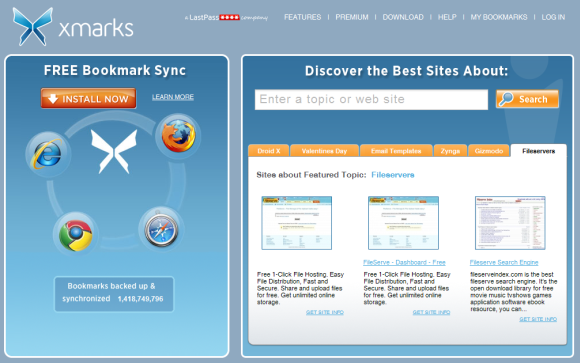Open the FileServe Dashboard link
Screen dimensions: 580x363
pos(404,262)
